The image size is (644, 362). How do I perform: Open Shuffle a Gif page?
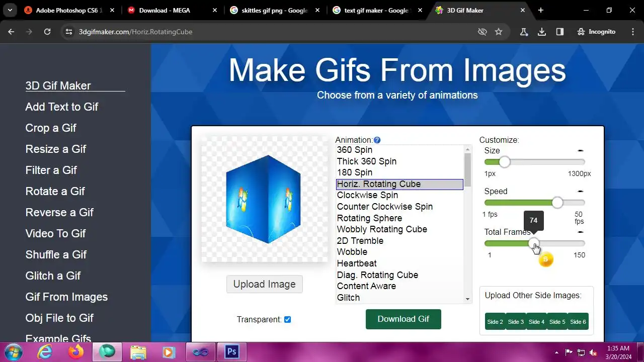click(56, 254)
